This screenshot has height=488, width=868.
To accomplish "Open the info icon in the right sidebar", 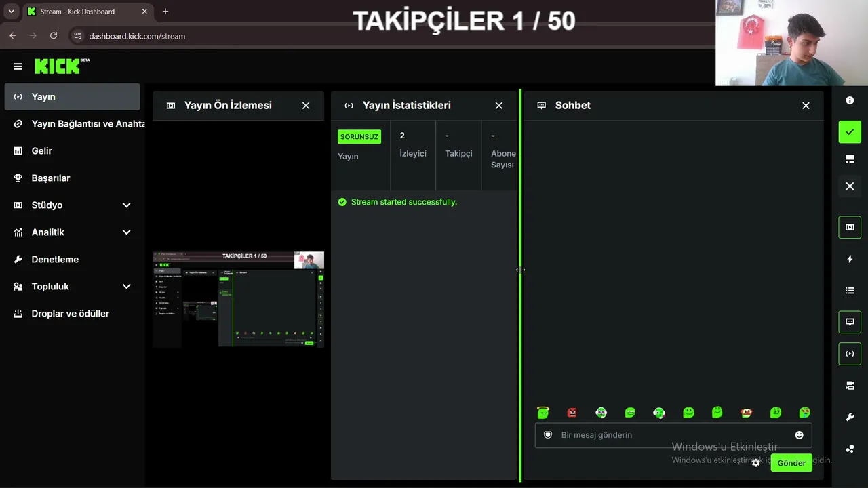I will point(850,100).
